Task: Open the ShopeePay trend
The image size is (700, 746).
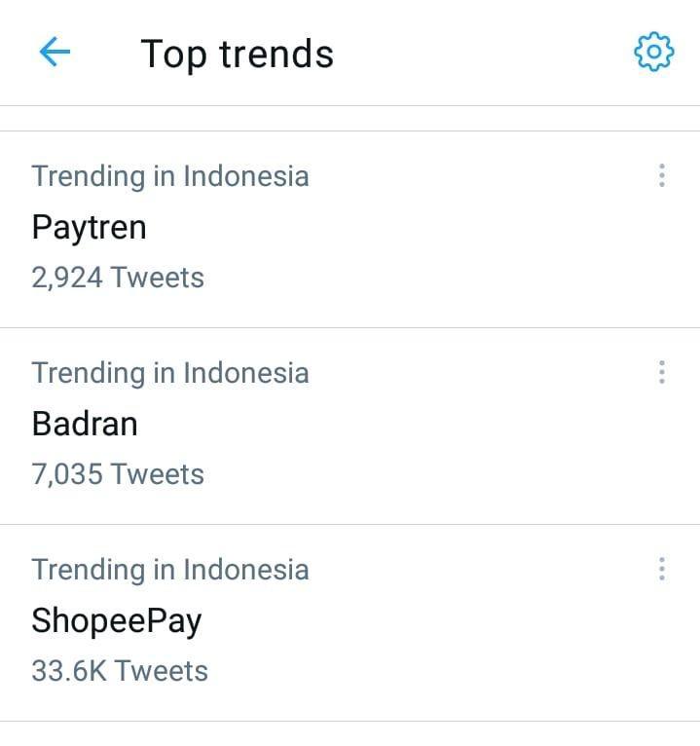Action: [117, 621]
